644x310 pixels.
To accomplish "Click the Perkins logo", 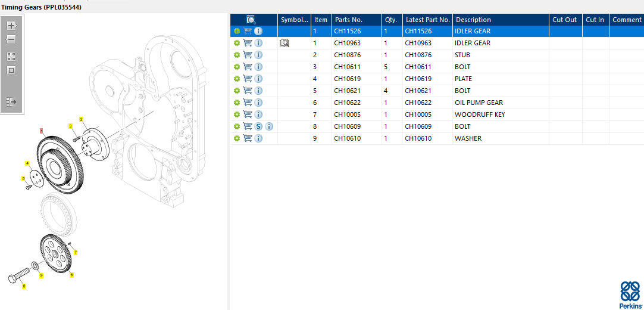I will tap(630, 295).
